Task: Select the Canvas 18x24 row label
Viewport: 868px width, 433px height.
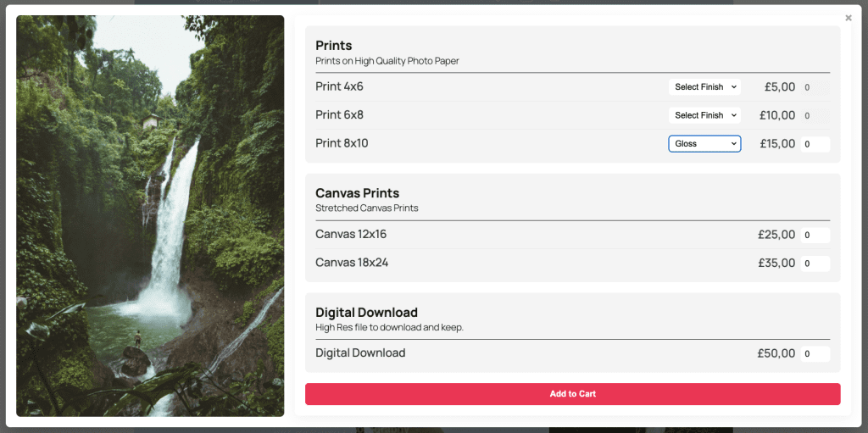Action: [x=352, y=263]
